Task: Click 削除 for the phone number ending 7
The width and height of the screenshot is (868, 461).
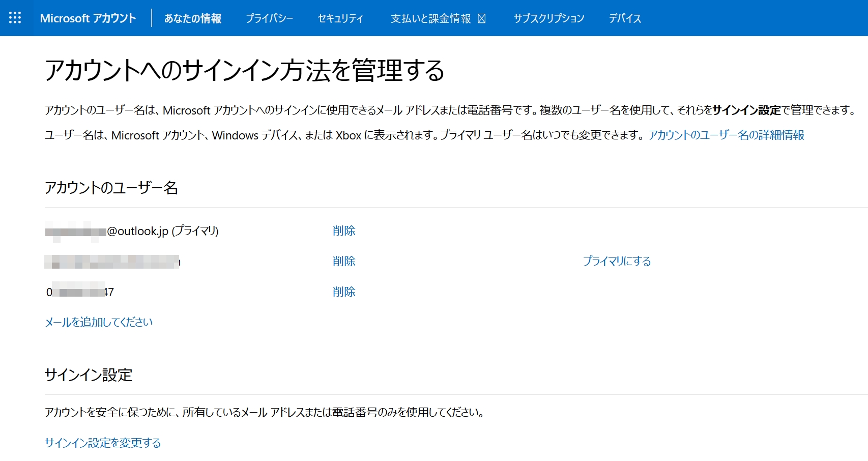Action: click(344, 292)
